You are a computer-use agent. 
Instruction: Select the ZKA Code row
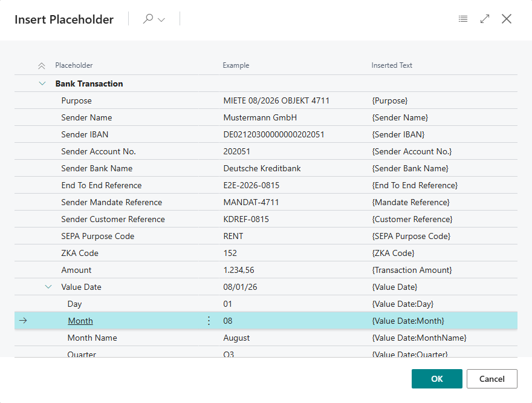265,254
